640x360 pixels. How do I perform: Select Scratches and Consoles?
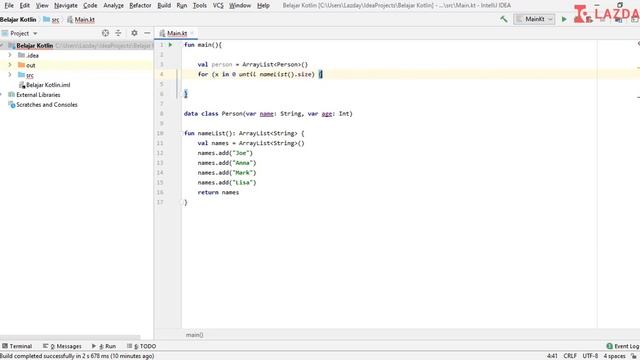[x=43, y=104]
